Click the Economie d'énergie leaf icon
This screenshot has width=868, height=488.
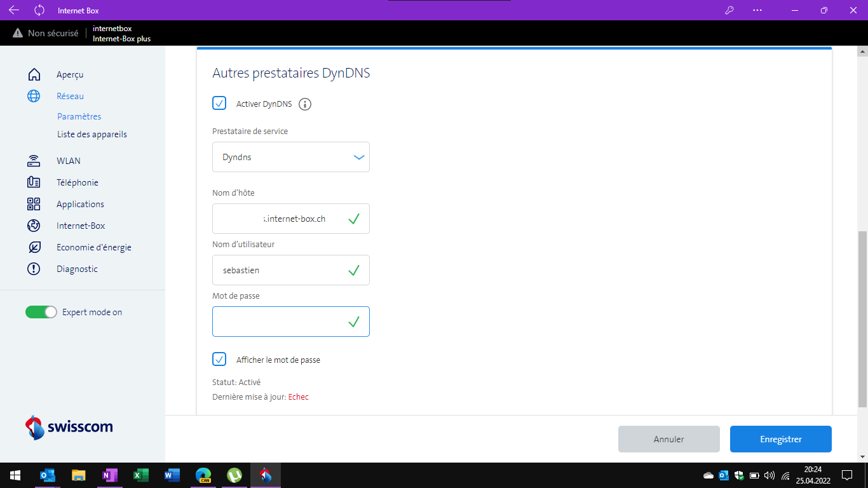coord(34,247)
